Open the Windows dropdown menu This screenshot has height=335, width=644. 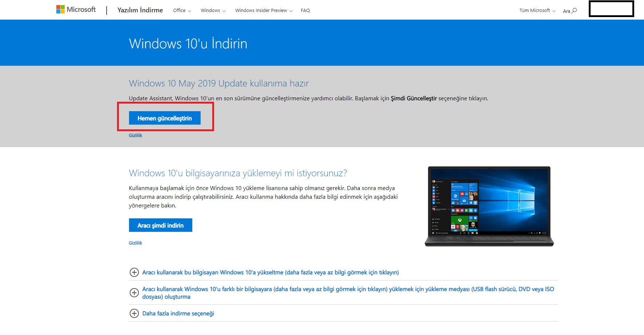coord(213,11)
